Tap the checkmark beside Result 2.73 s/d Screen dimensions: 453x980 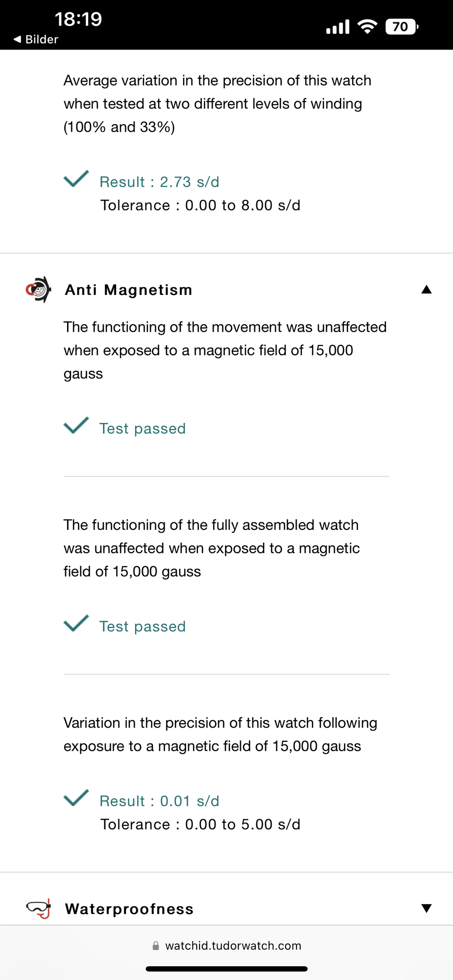(x=76, y=179)
